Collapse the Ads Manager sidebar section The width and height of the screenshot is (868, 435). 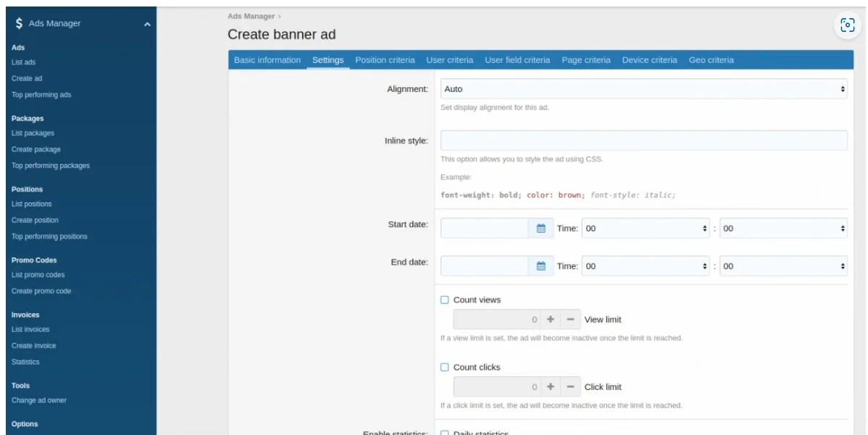click(147, 25)
